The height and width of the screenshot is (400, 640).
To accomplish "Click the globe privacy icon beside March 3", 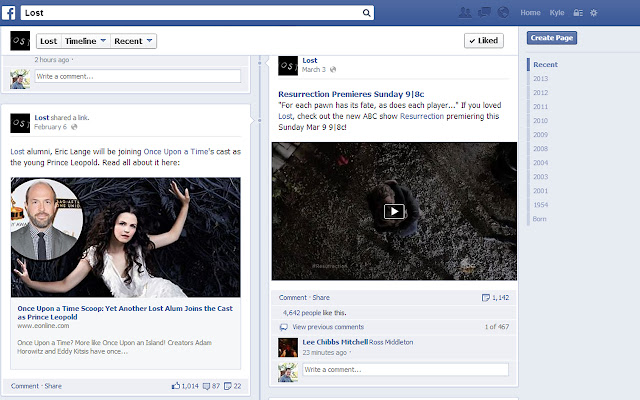I will point(333,69).
